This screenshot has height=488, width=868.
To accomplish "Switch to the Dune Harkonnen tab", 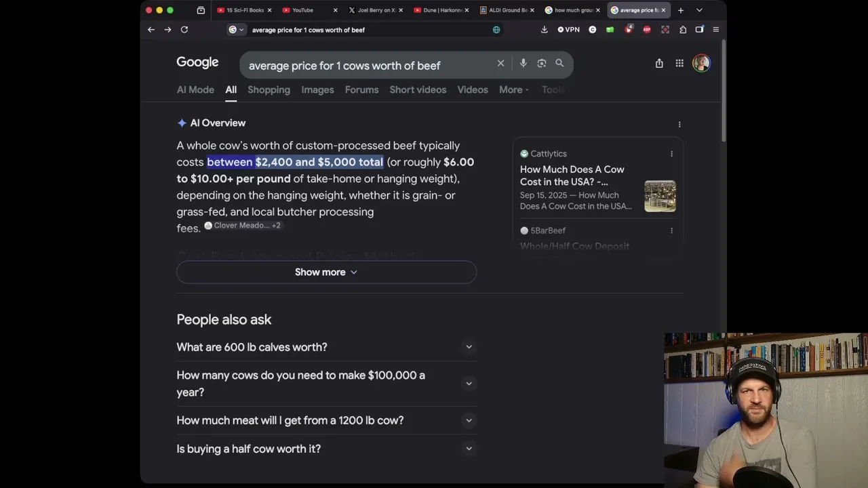I will [x=440, y=10].
